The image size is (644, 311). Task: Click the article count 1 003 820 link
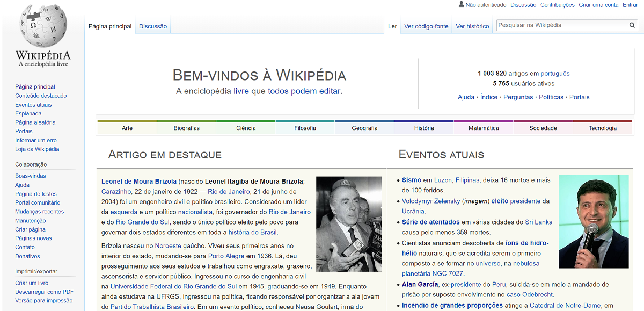click(492, 73)
